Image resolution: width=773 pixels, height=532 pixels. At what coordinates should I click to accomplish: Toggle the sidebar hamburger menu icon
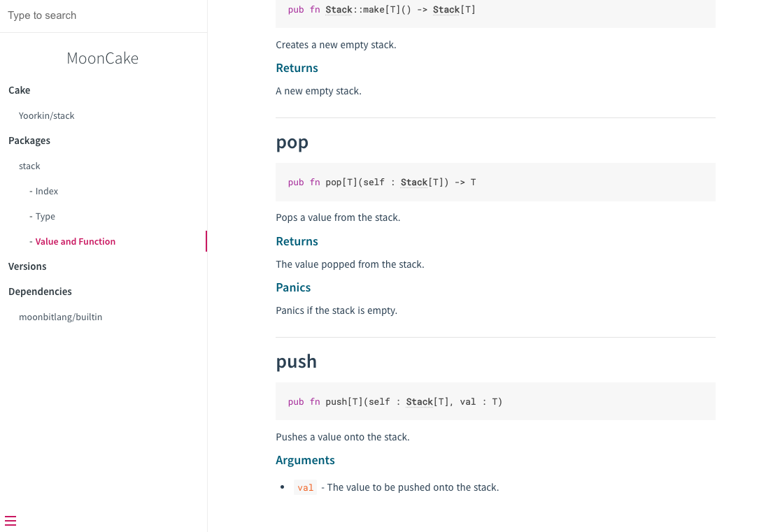pyautogui.click(x=10, y=521)
